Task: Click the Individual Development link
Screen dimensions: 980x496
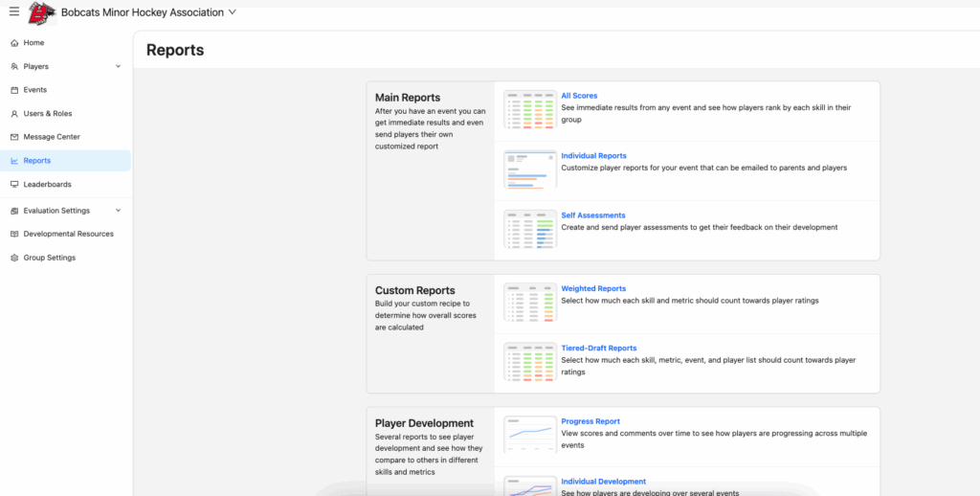Action: click(603, 482)
